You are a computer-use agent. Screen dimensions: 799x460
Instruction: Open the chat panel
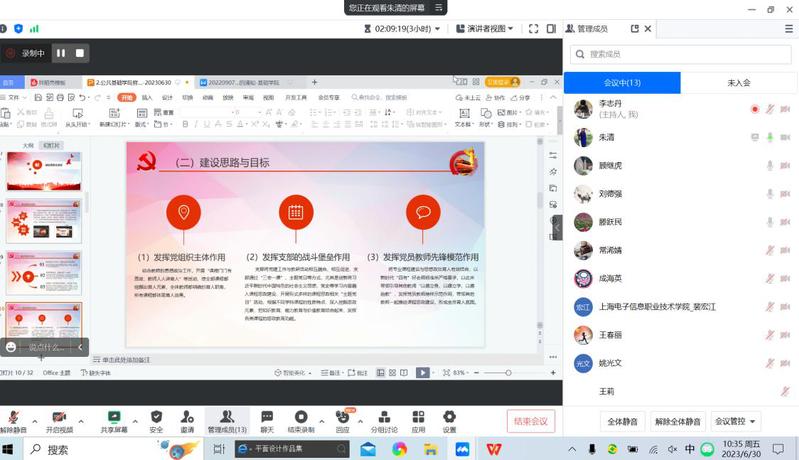tap(267, 416)
